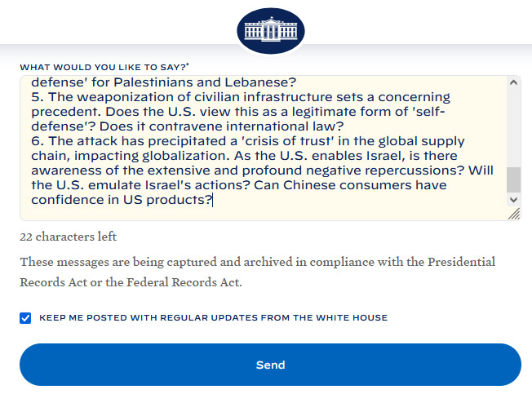
Task: Uncheck the Keep Me Posted checkbox
Action: (25, 317)
